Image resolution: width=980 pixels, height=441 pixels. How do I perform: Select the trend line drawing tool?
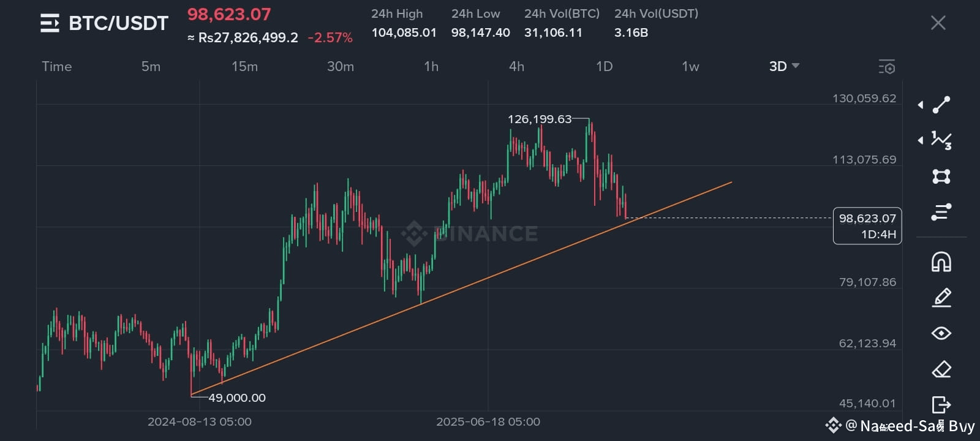click(x=941, y=105)
